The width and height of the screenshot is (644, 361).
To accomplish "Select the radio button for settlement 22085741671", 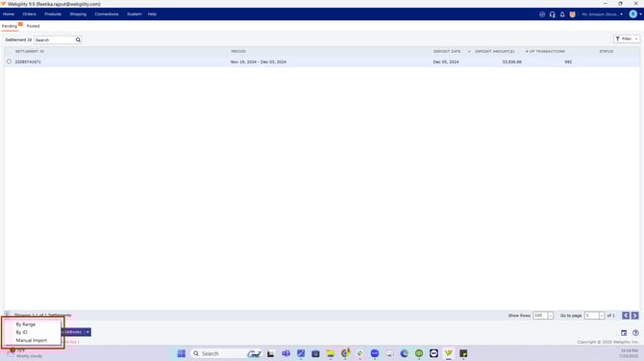I will 9,61.
